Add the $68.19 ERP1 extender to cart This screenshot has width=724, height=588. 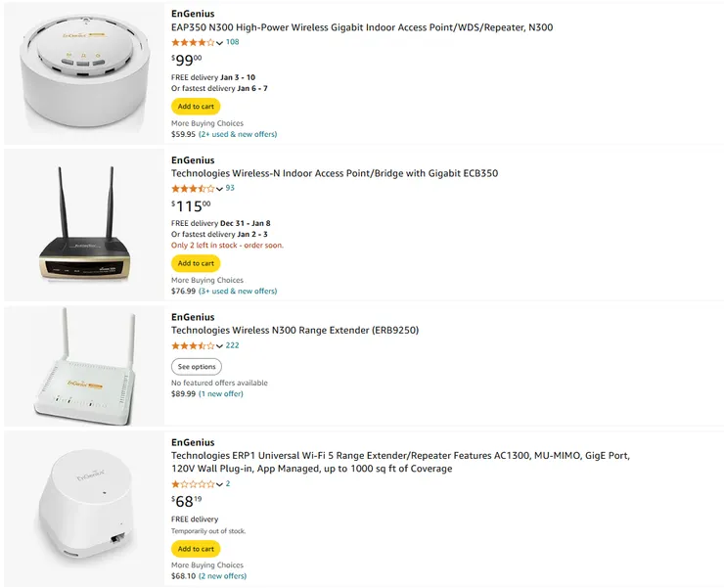point(196,549)
